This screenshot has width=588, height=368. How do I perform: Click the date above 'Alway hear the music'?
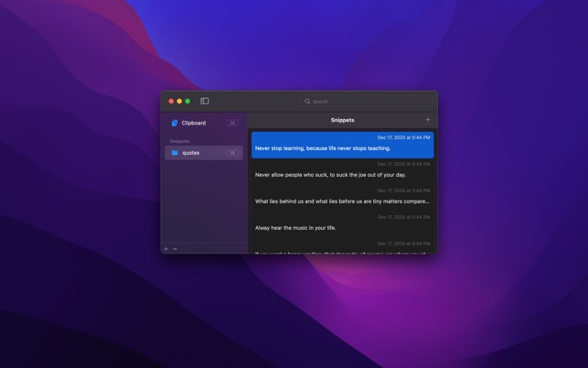coord(403,217)
